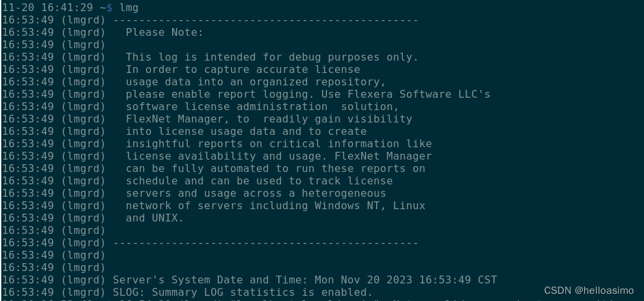This screenshot has height=301, width=644.
Task: Click "insightful reports on critical information" line
Action: click(278, 144)
